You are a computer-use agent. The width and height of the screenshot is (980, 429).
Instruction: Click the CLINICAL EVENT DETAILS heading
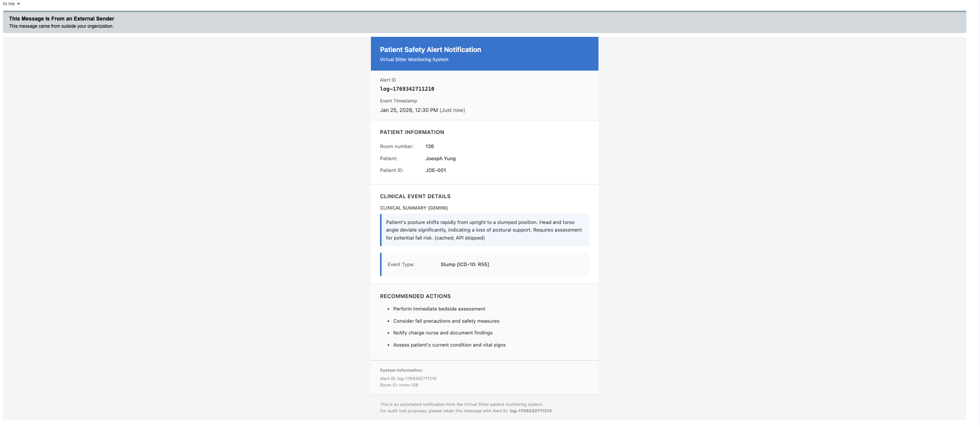coord(415,196)
